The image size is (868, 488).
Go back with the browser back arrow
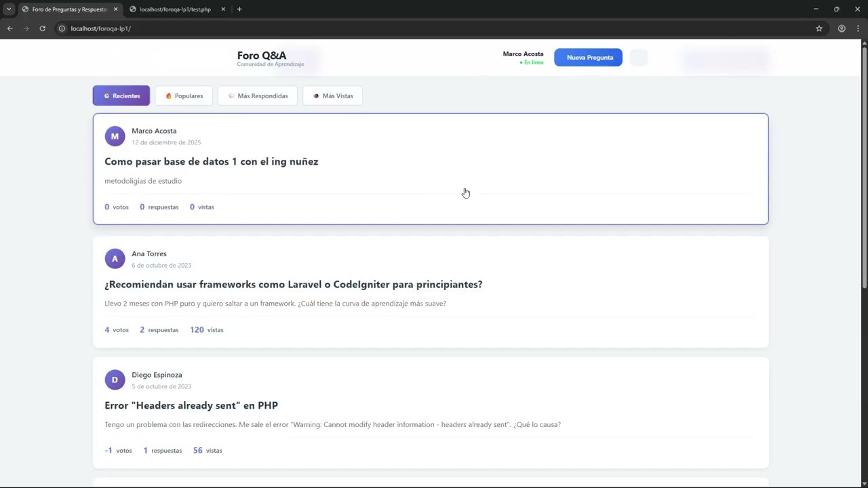[x=10, y=28]
